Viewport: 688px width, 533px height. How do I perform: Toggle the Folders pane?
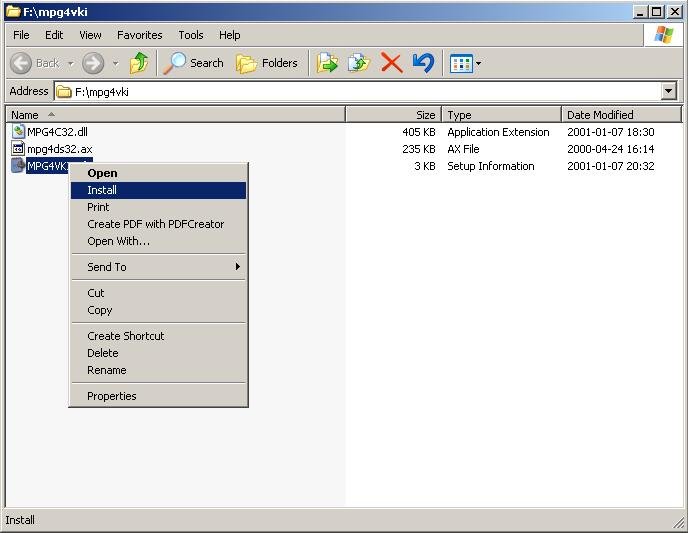[267, 63]
